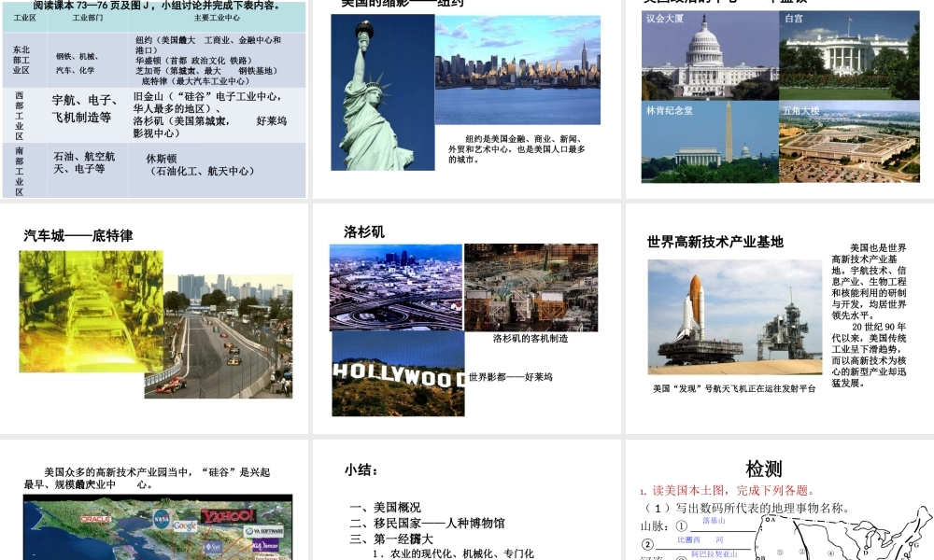Select the 林肯纪念堂 monument photo
Screen dimensions: 934x560
point(710,142)
